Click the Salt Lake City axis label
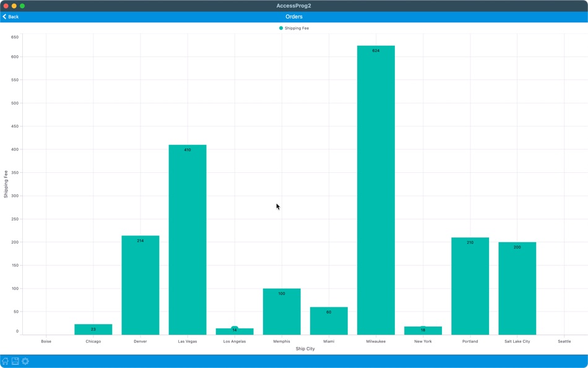 517,341
